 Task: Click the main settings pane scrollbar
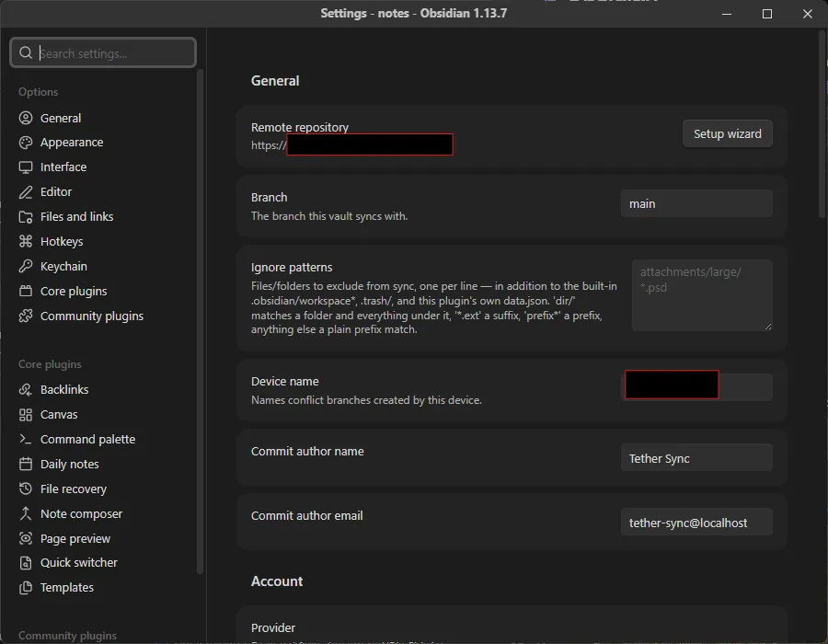pos(822,124)
